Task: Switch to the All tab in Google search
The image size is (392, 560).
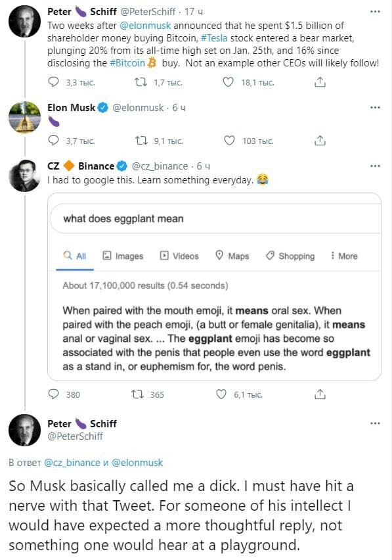Action: pos(74,256)
